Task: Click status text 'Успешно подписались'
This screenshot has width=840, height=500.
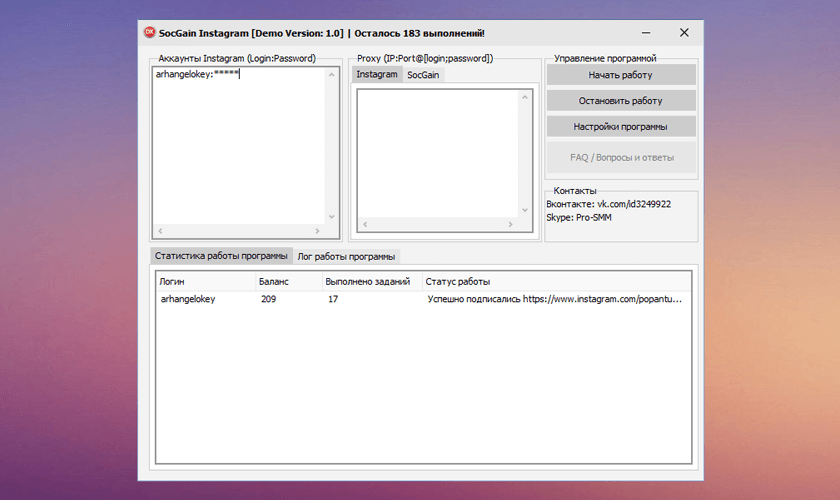Action: 474,299
